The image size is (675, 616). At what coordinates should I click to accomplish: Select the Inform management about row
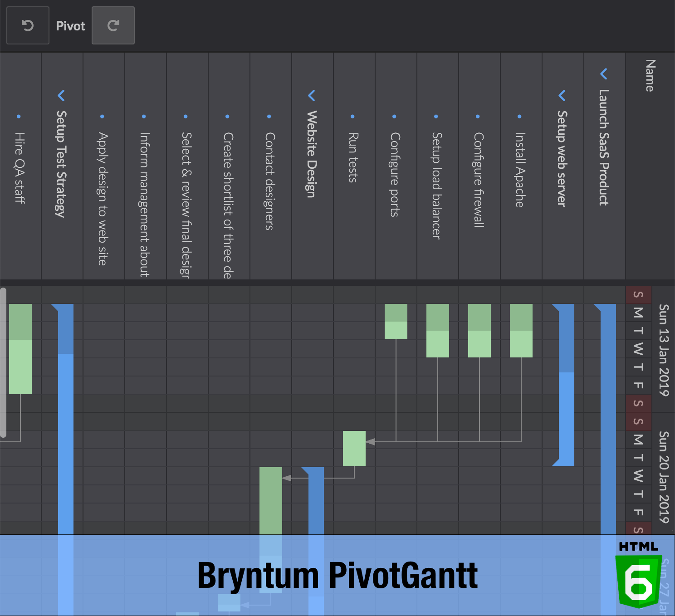(x=146, y=166)
